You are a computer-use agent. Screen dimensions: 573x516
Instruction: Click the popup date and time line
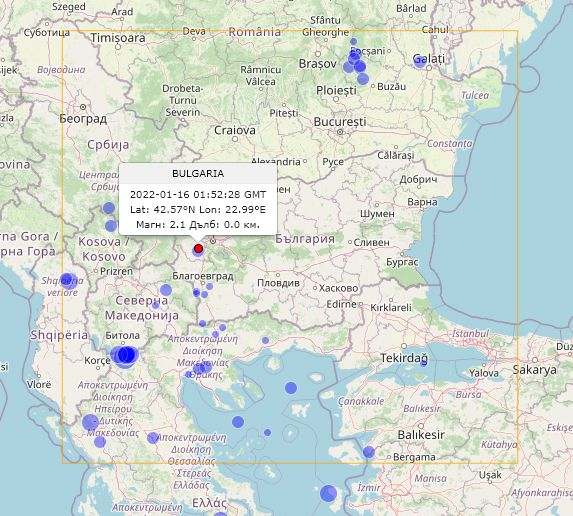(198, 194)
